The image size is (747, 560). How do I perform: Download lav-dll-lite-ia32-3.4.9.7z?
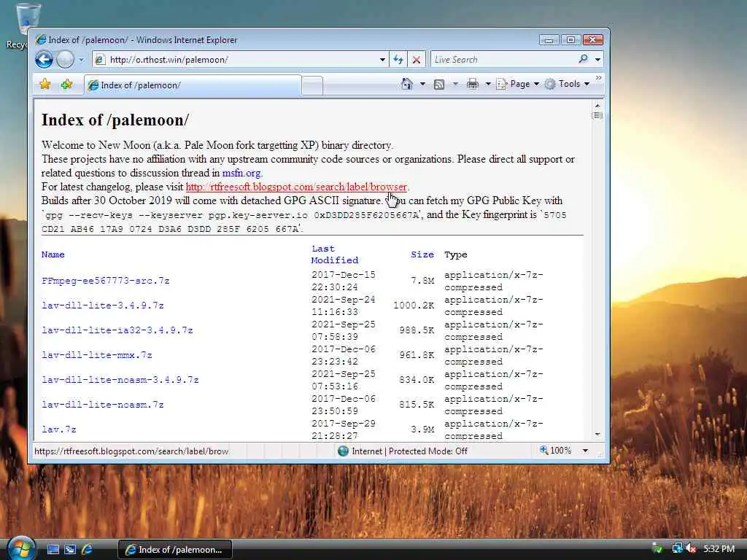117,330
